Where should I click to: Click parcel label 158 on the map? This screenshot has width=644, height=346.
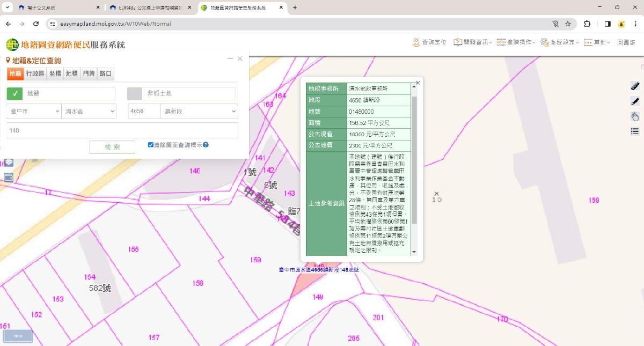(x=198, y=283)
